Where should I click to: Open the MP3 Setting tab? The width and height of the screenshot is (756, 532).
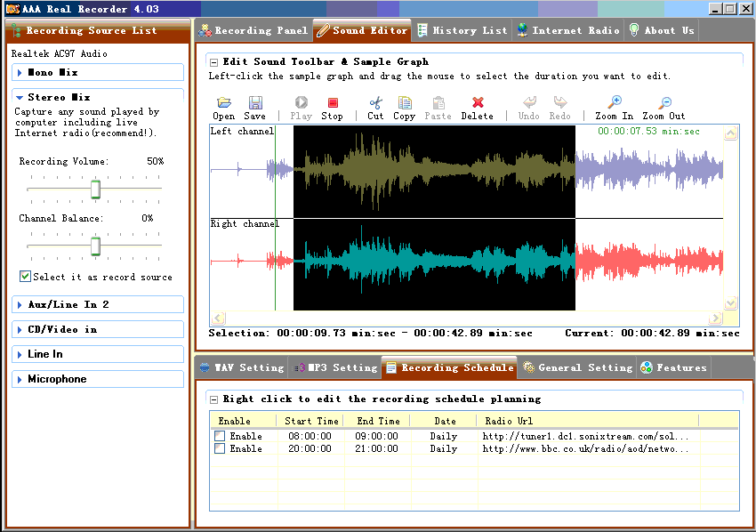click(338, 367)
